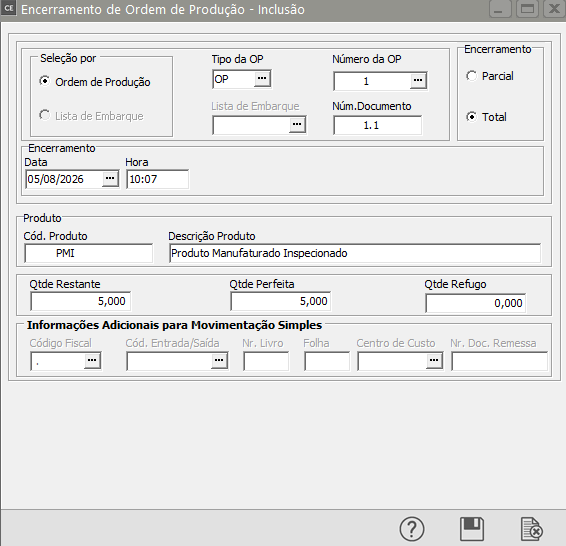Click the Hora field showing 10:07
The width and height of the screenshot is (566, 546).
pos(158,179)
